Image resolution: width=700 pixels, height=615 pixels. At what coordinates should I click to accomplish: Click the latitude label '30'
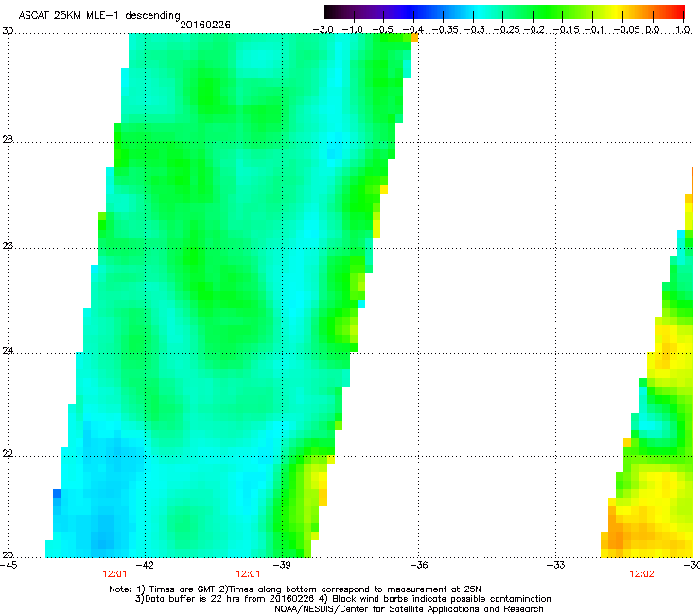tap(8, 31)
